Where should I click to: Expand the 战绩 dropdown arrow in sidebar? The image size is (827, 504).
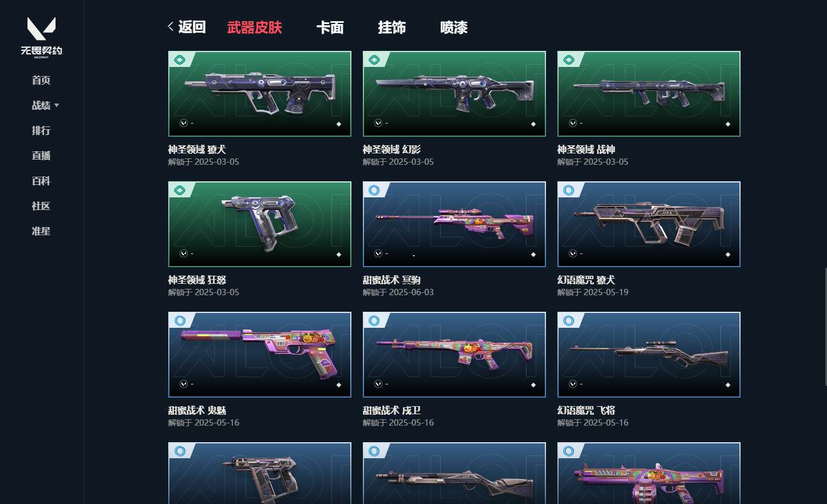click(x=57, y=105)
